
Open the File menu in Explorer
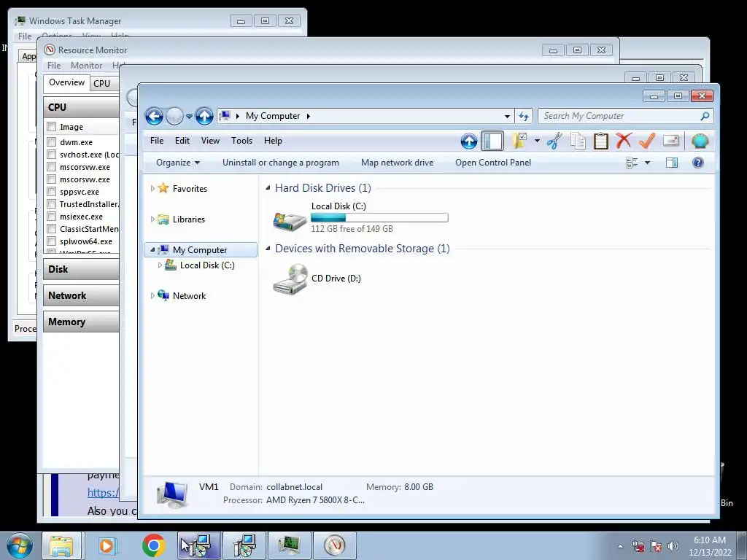(x=157, y=141)
